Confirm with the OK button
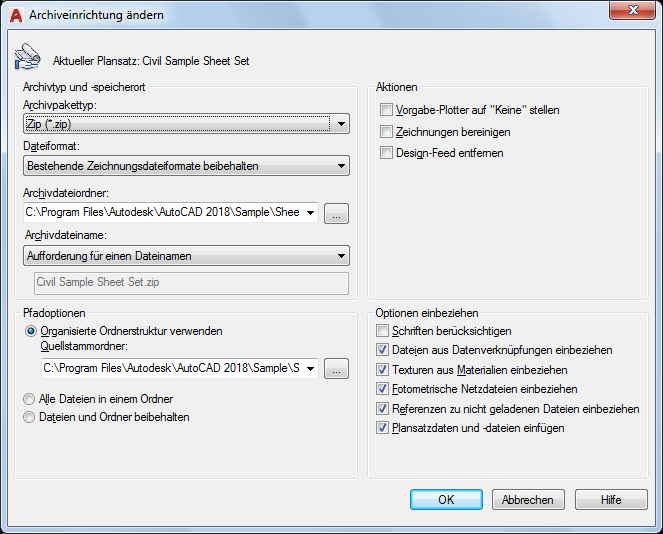 [446, 500]
